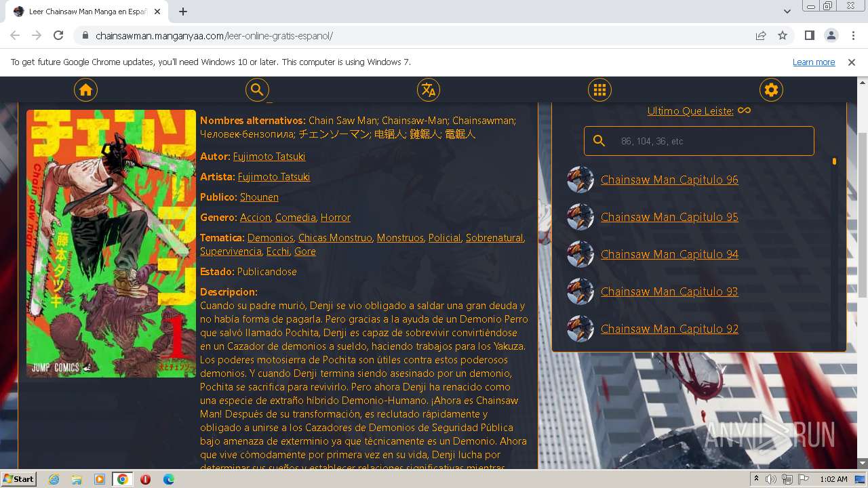The height and width of the screenshot is (488, 868).
Task: Select the avatar icon beside Capitulo 93
Action: point(580,291)
